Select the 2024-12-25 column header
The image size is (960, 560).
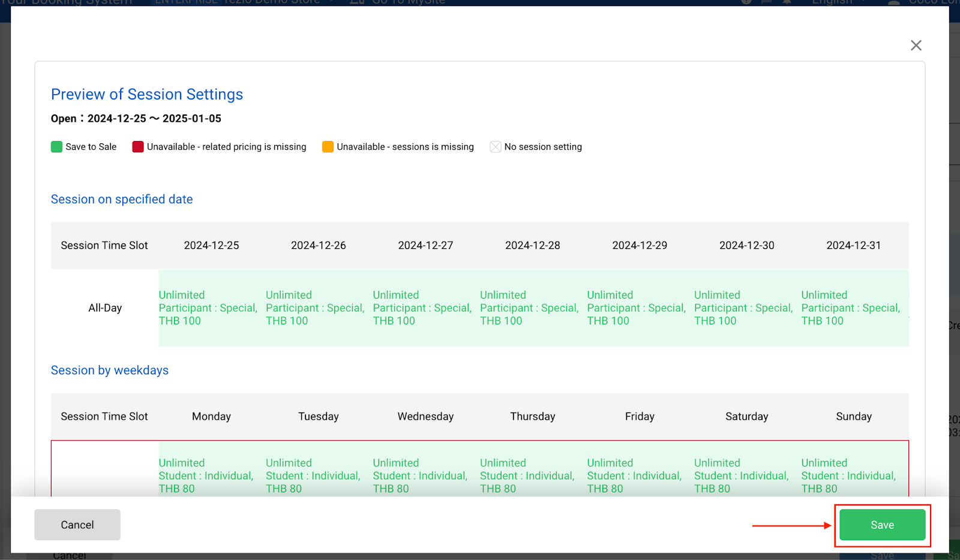211,245
